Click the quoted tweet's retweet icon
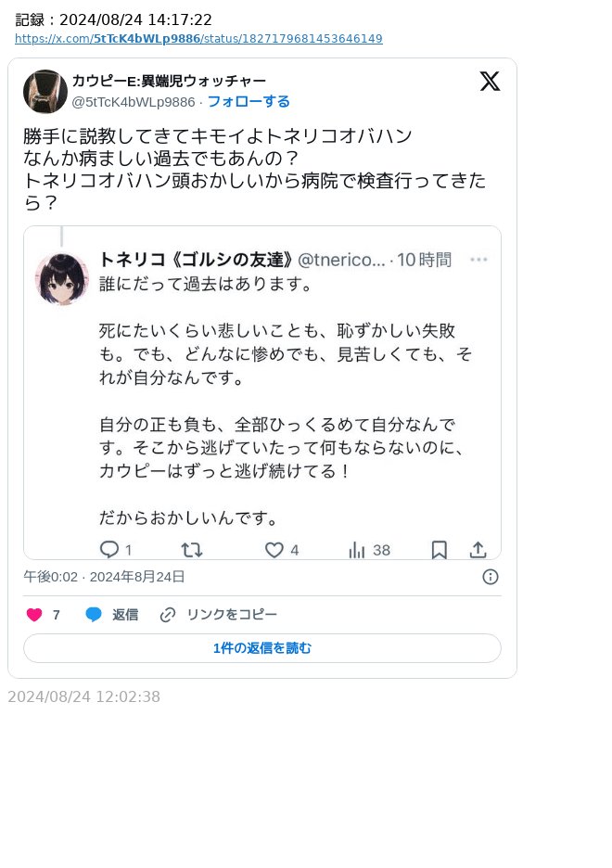Viewport: 612px width, 868px height. click(x=192, y=550)
